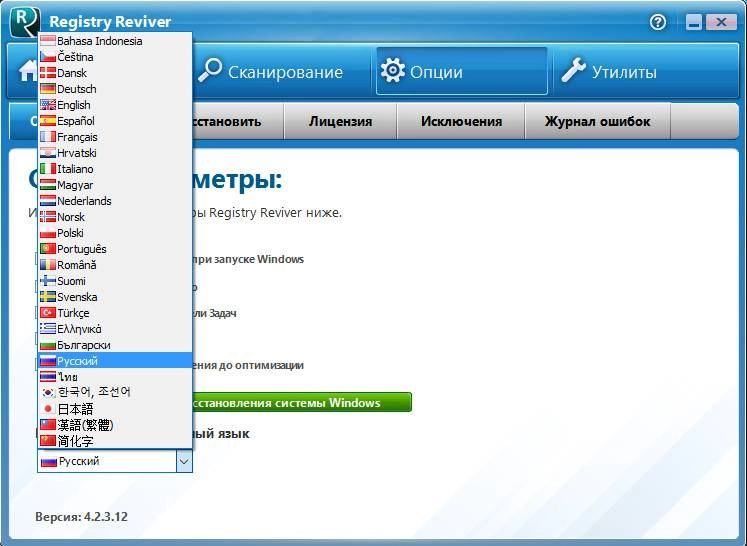Collapse the language dropdown via its arrow

(184, 461)
